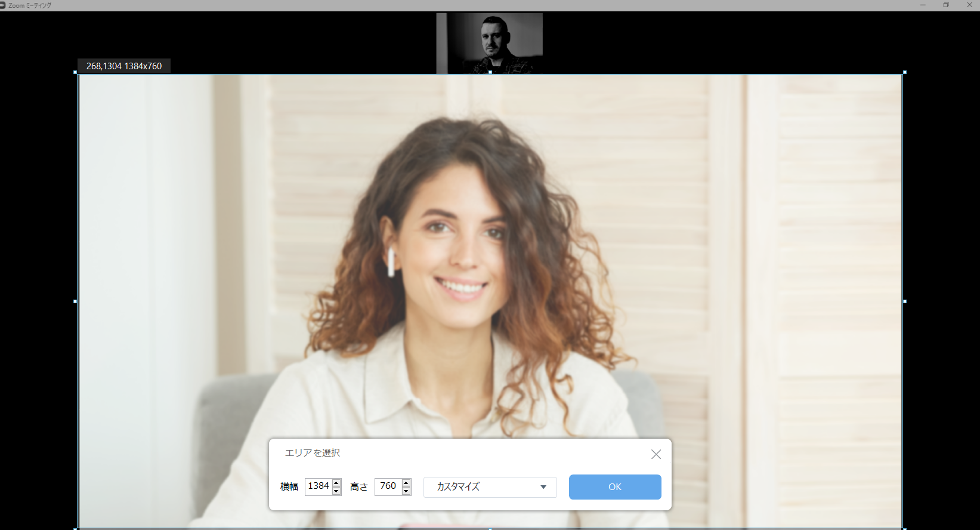Click the Zoom app icon in title bar
This screenshot has height=530, width=980.
(x=3, y=5)
